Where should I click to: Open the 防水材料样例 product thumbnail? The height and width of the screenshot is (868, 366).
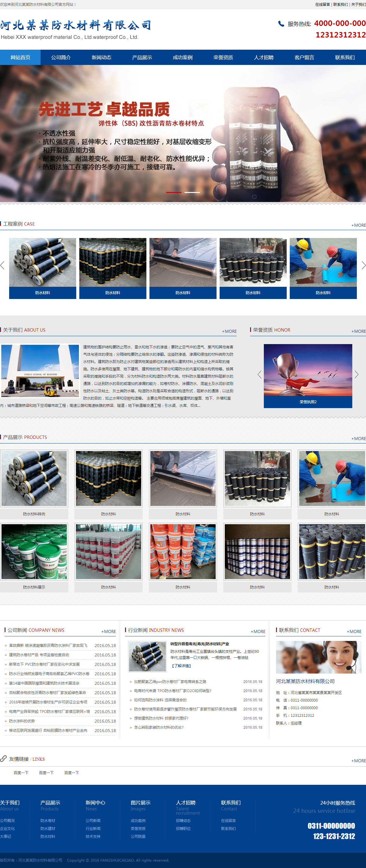pyautogui.click(x=34, y=478)
